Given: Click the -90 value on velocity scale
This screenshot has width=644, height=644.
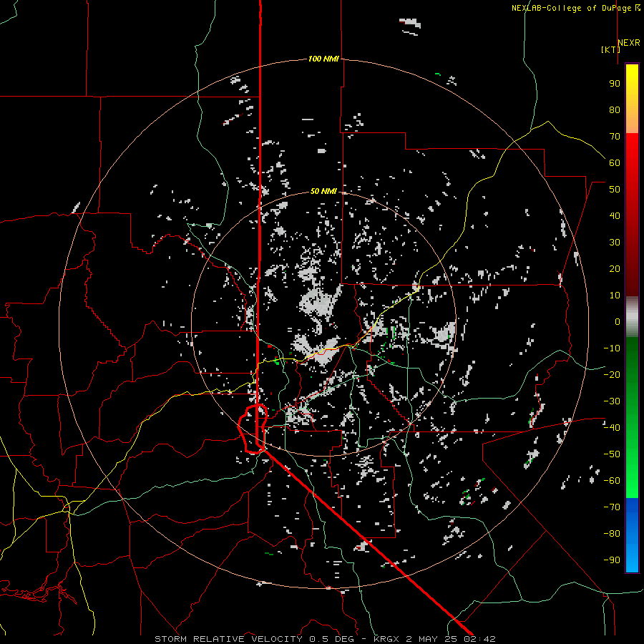Looking at the screenshot, I should pyautogui.click(x=612, y=560).
